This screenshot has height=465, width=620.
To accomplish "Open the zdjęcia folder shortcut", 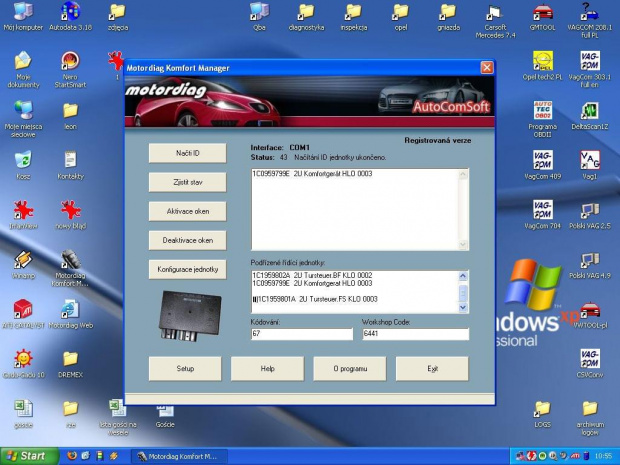I will point(117,17).
